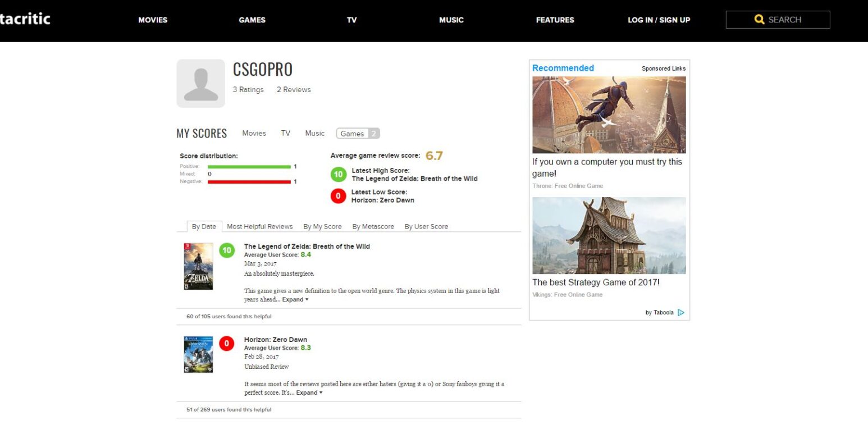Switch My Scores to Music
The height and width of the screenshot is (434, 868).
click(315, 134)
